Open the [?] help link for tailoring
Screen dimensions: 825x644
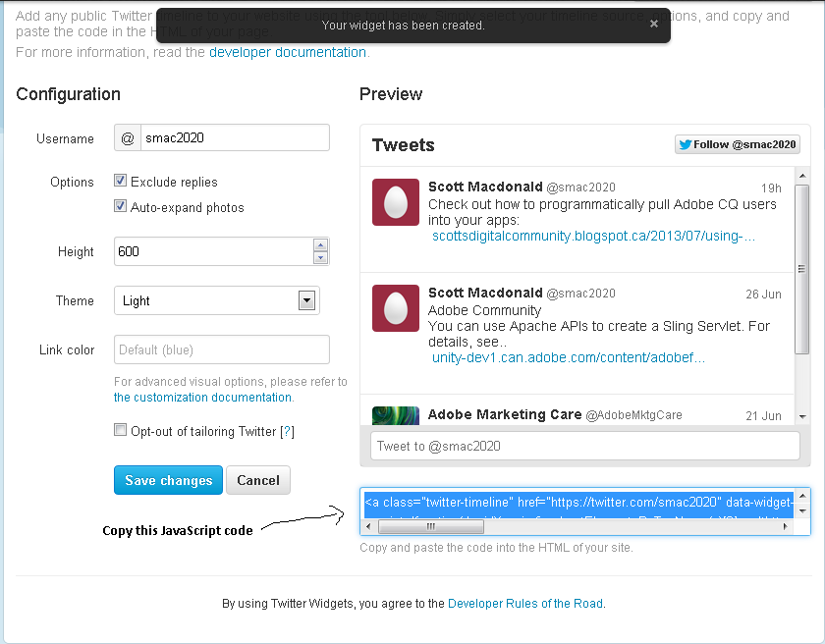[287, 432]
